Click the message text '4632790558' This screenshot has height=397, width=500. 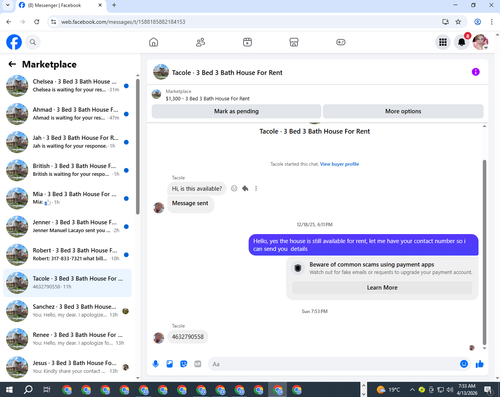[188, 337]
